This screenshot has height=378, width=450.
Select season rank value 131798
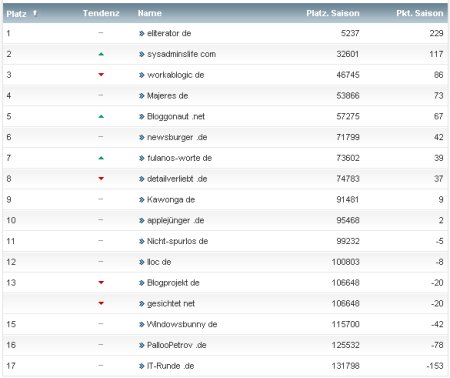point(345,366)
